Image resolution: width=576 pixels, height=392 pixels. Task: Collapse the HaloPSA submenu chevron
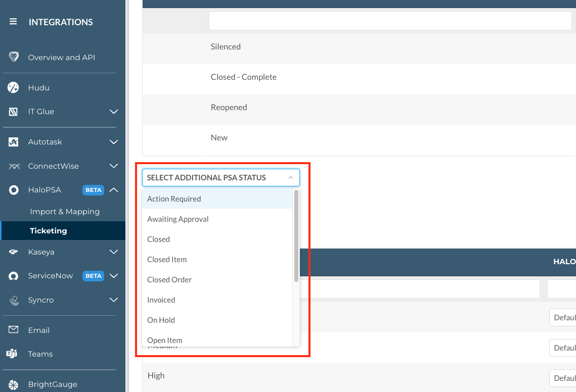click(x=114, y=190)
